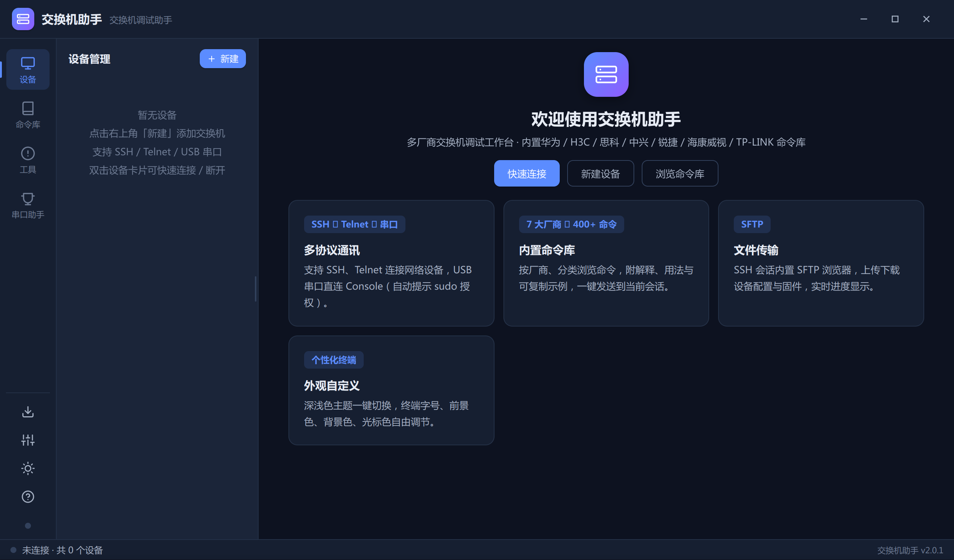Click the 交换机助手 app logo in title bar
Image resolution: width=954 pixels, height=560 pixels.
[23, 19]
